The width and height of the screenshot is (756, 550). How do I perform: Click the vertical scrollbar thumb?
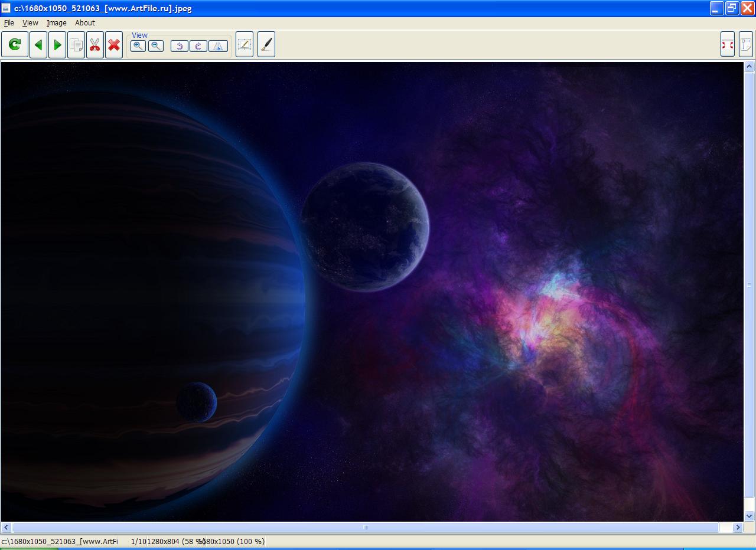(x=750, y=285)
